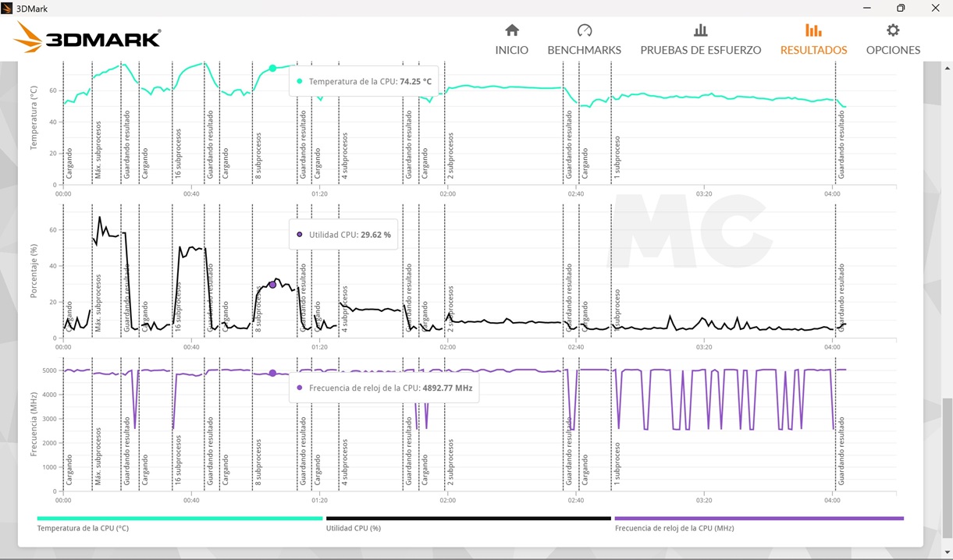This screenshot has width=953, height=560.
Task: Click the 3DMark logo in header
Action: click(x=87, y=37)
